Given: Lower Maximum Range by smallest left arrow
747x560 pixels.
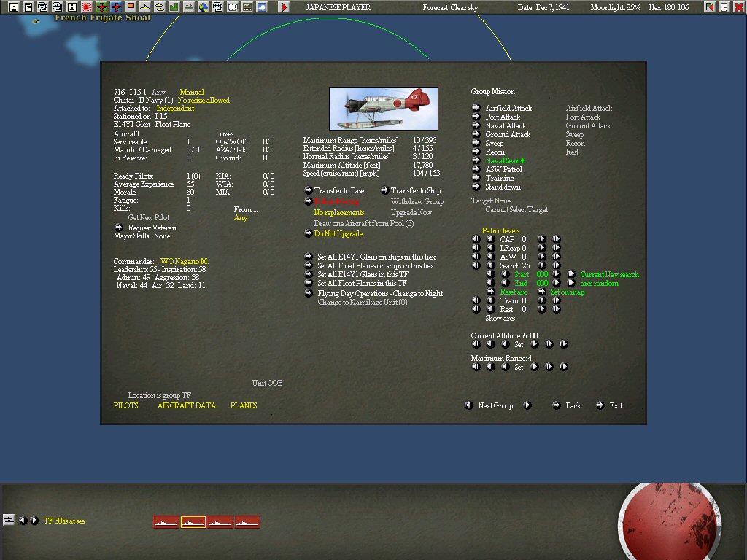Looking at the screenshot, I should (x=506, y=366).
